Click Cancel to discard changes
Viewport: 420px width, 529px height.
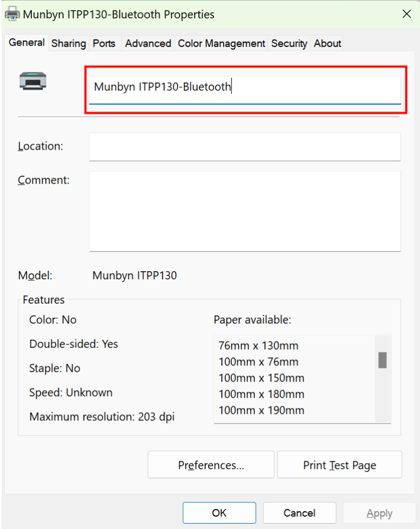pos(299,513)
